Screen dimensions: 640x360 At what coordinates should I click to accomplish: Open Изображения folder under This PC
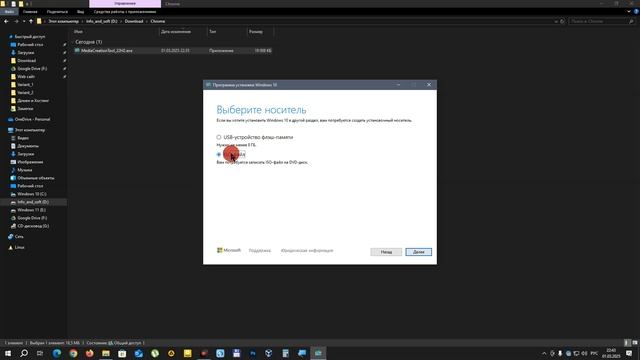click(x=30, y=162)
